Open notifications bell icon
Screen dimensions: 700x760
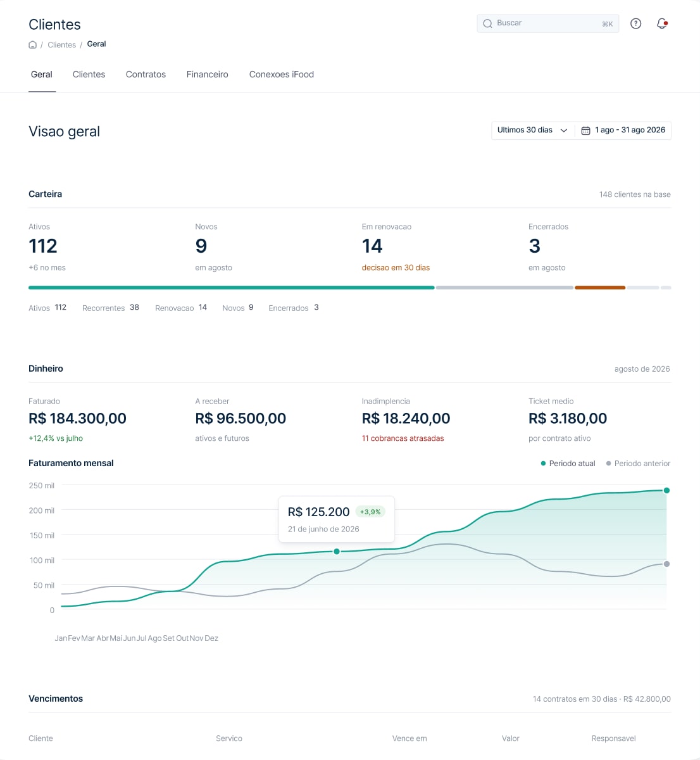[662, 23]
